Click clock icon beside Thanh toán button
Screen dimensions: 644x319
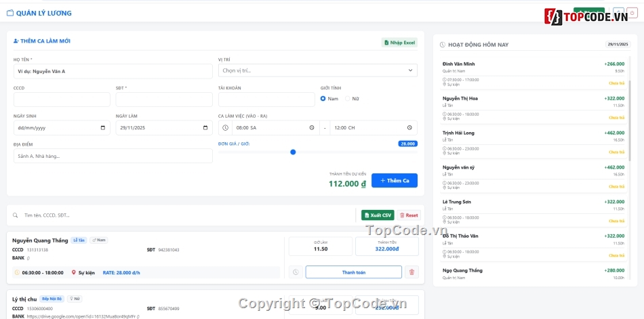296,272
